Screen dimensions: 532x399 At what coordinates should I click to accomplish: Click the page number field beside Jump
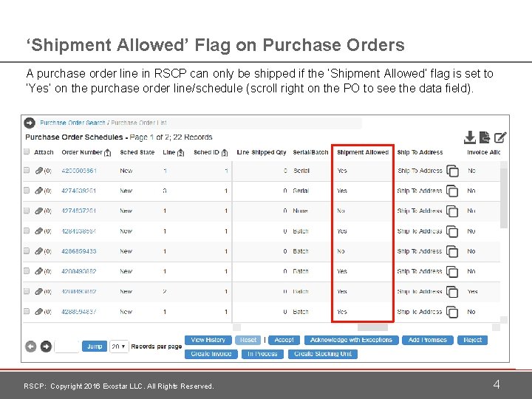point(66,347)
